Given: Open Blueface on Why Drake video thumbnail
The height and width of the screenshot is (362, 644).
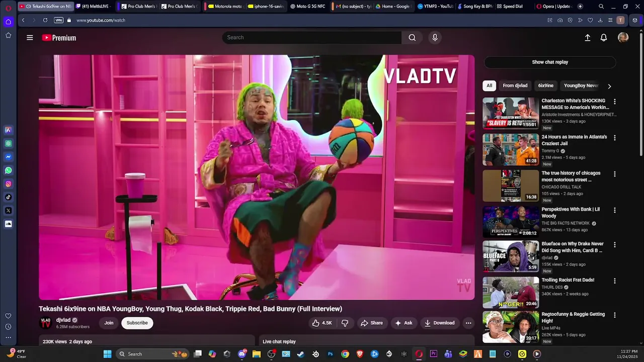Looking at the screenshot, I should (x=511, y=256).
